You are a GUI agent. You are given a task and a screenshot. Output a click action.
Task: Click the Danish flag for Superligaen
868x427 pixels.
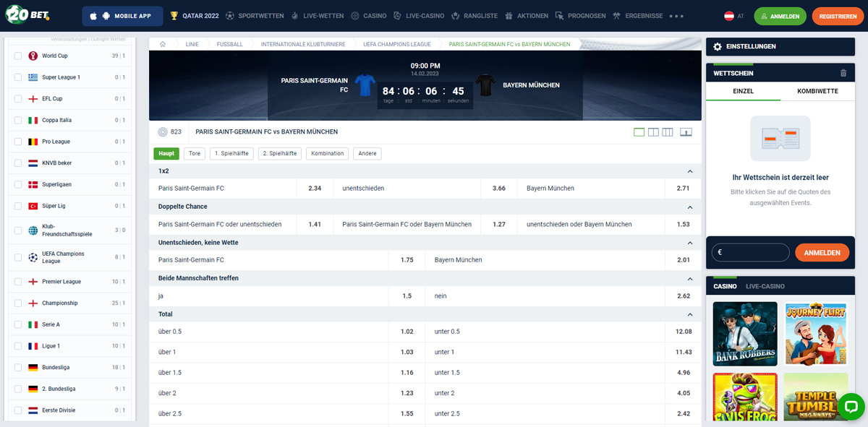coord(33,184)
